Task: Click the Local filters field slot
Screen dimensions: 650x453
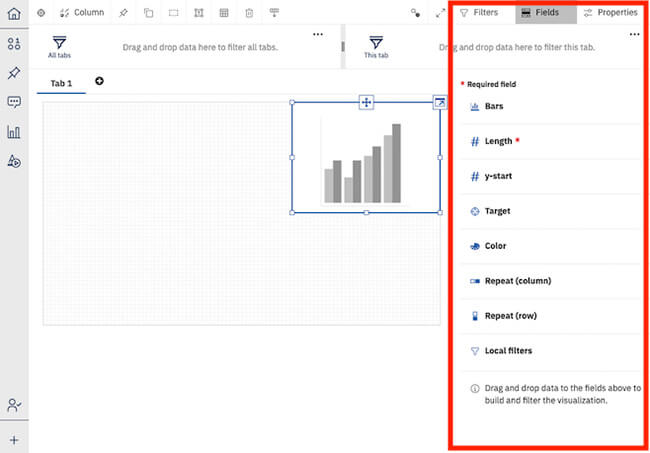Action: (x=550, y=351)
